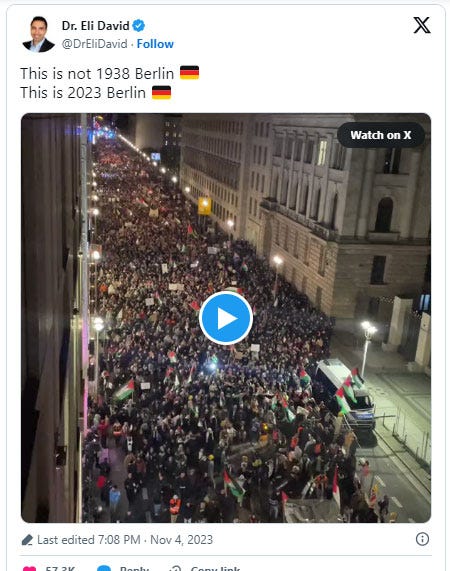
Task: Click the copy link chain icon
Action: [x=176, y=568]
